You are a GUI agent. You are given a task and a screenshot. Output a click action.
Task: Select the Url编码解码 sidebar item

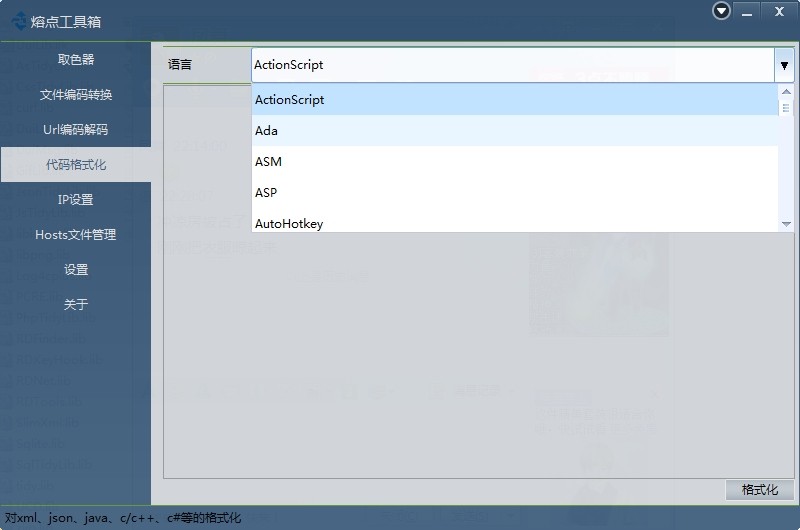click(76, 130)
